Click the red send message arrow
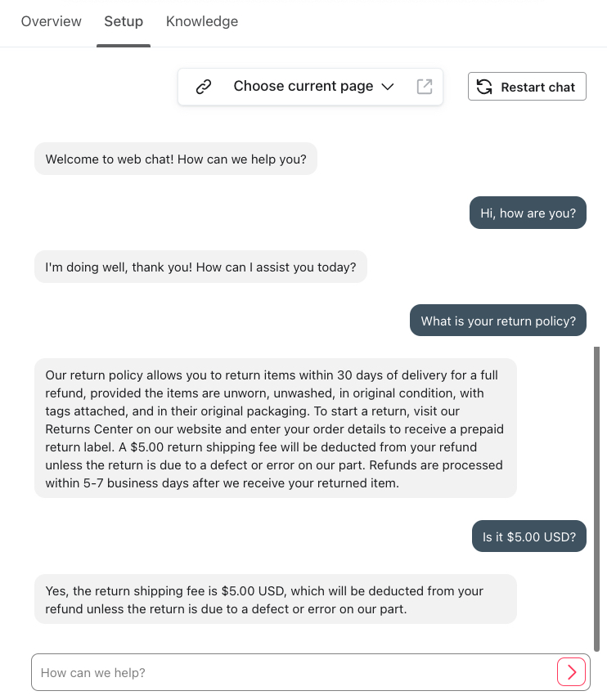This screenshot has height=700, width=607. (571, 671)
